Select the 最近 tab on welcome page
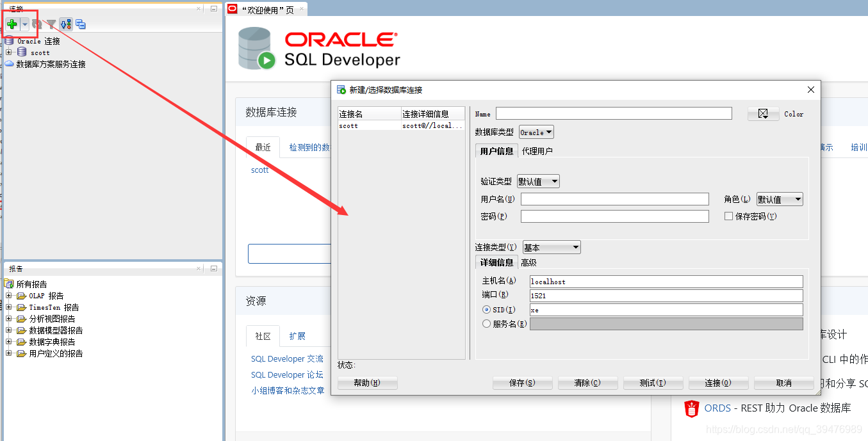Image resolution: width=868 pixels, height=441 pixels. (x=263, y=147)
